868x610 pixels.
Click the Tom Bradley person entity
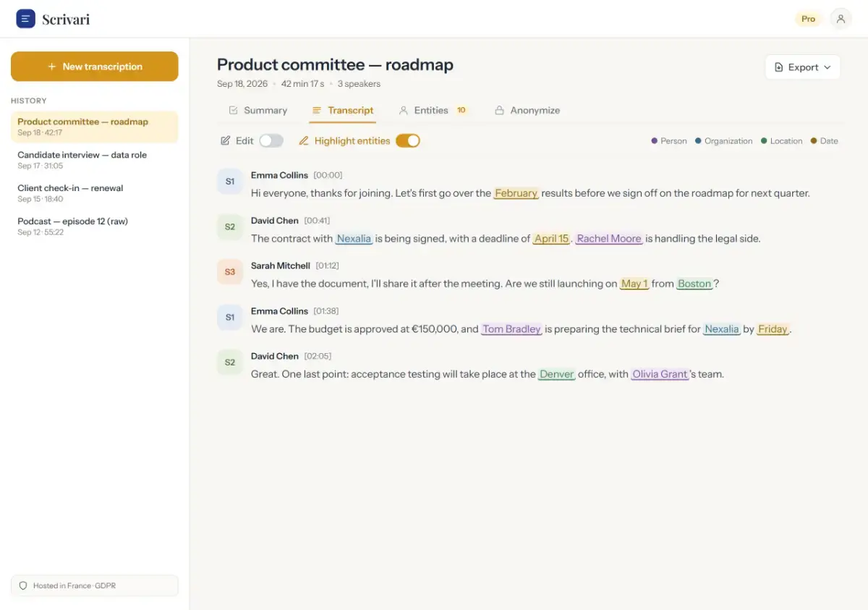click(511, 329)
